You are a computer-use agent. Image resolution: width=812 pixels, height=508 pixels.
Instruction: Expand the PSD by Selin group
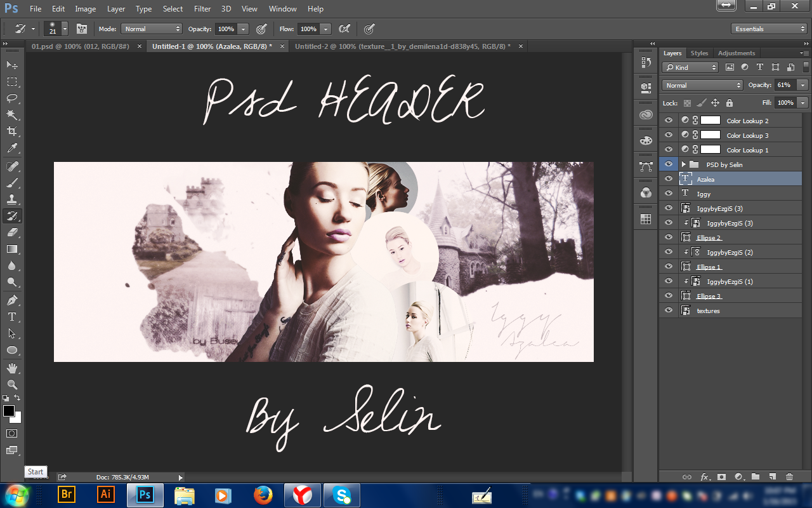683,164
